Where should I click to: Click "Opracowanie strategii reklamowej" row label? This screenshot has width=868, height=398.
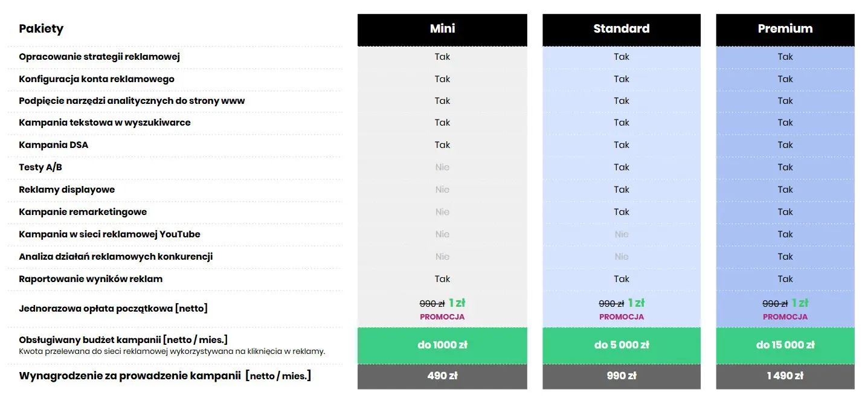pos(99,57)
